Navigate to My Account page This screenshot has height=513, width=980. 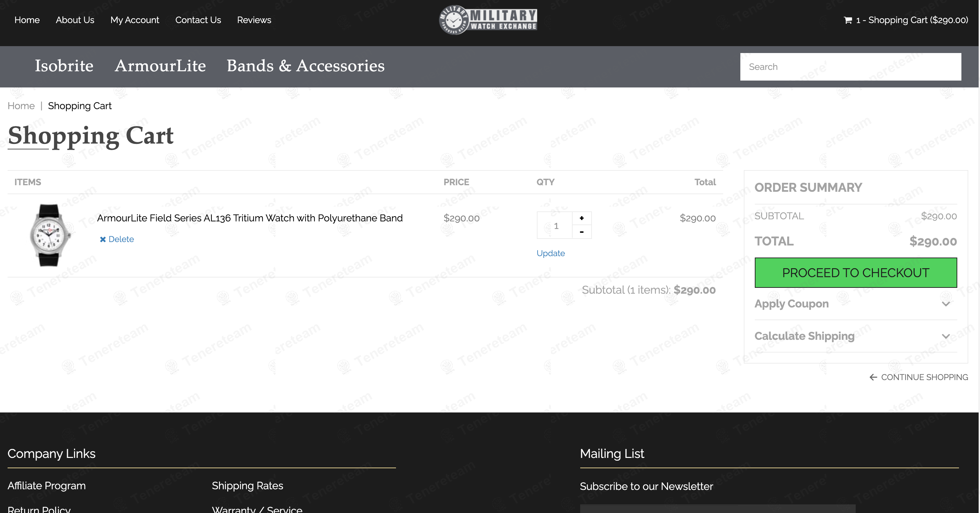tap(135, 20)
